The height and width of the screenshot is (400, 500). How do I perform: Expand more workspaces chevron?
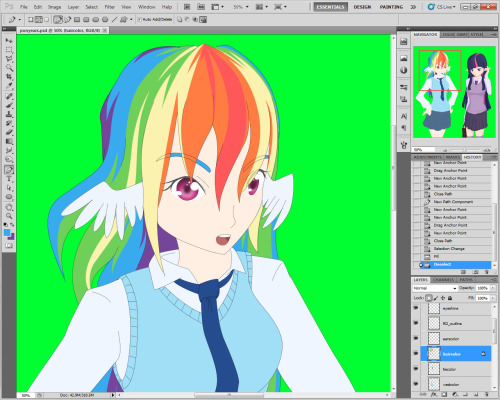[x=414, y=7]
